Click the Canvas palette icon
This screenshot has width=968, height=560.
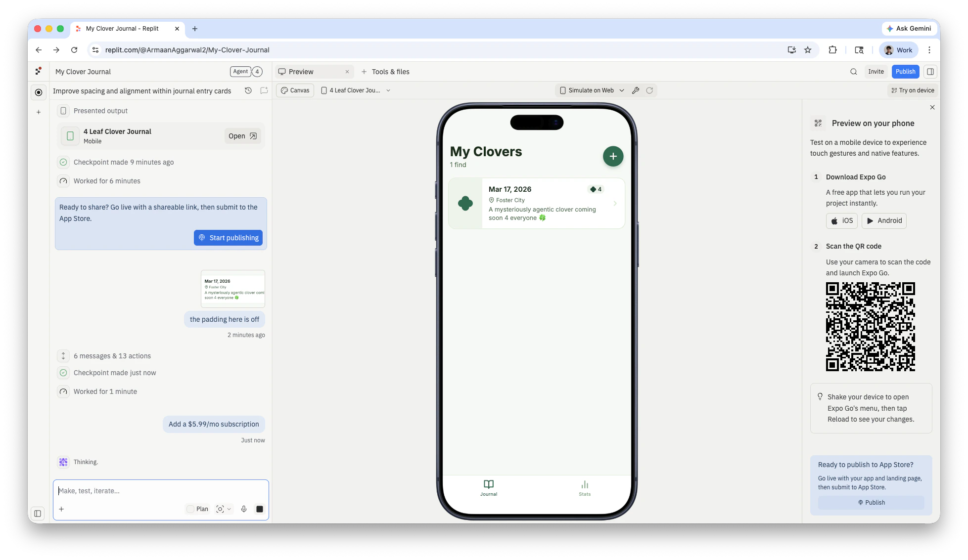285,90
